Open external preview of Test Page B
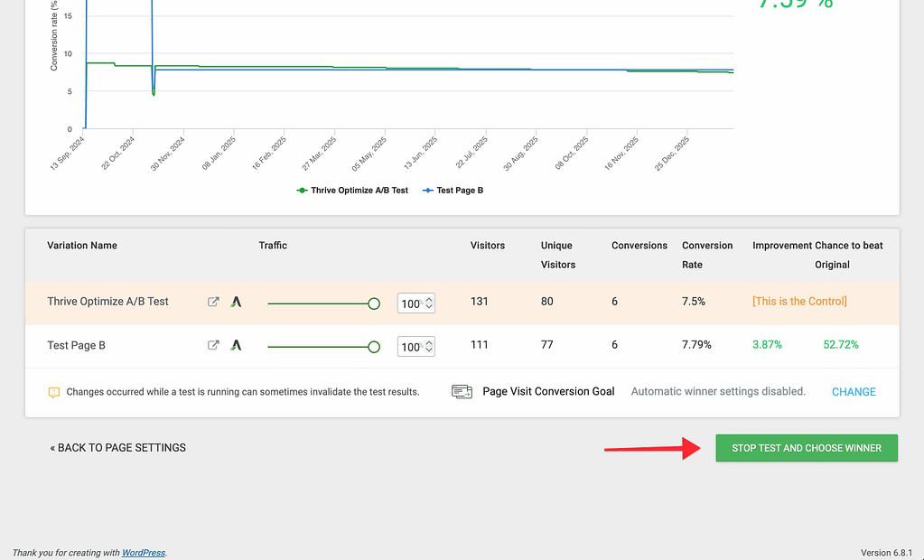Viewport: 924px width, 560px height. (213, 345)
